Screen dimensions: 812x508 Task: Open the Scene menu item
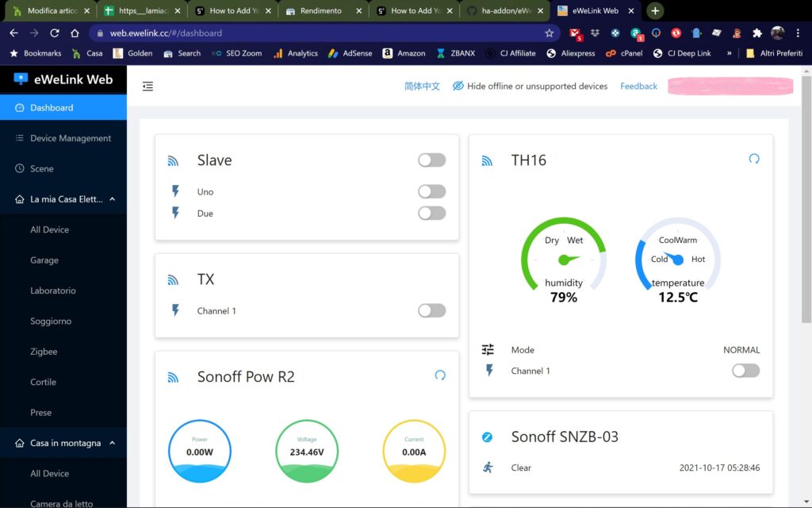coord(63,168)
